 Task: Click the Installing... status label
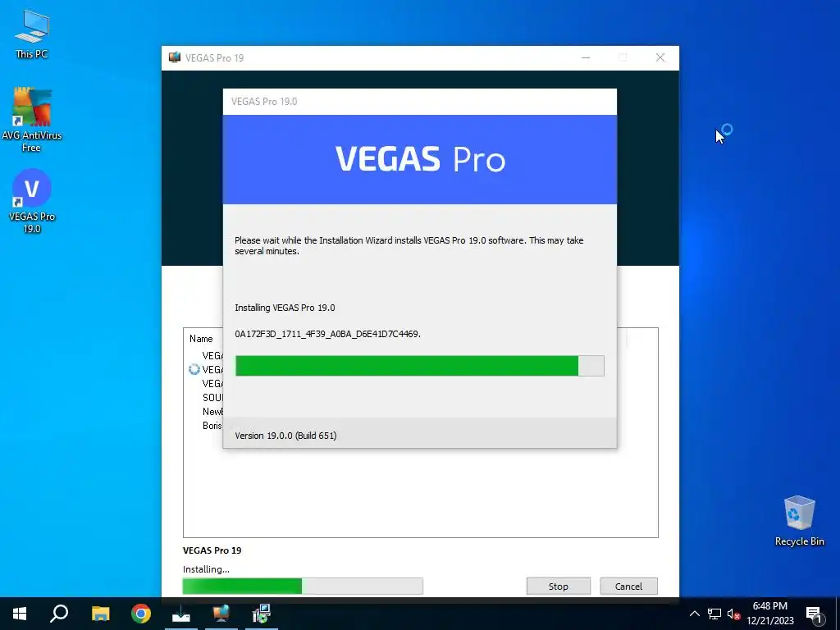206,569
